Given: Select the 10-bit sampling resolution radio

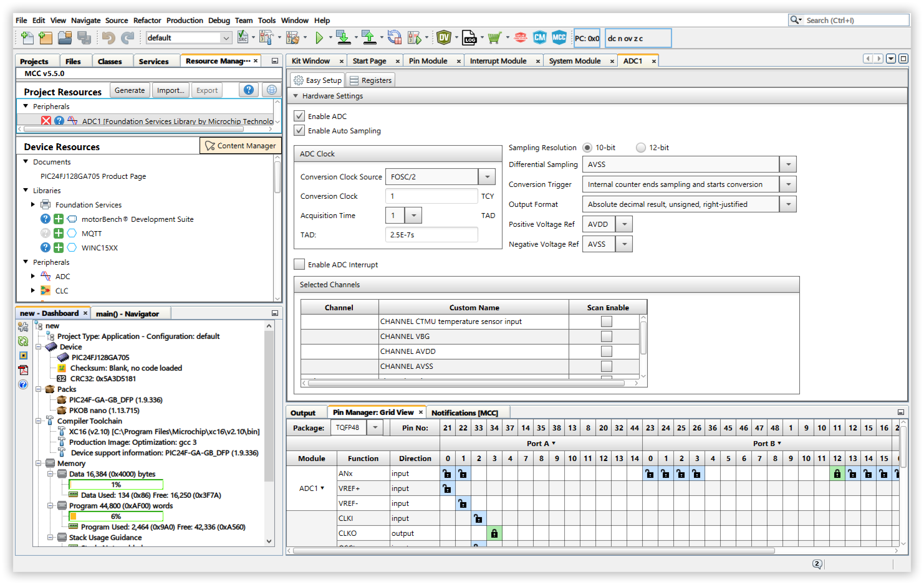Looking at the screenshot, I should (x=587, y=148).
